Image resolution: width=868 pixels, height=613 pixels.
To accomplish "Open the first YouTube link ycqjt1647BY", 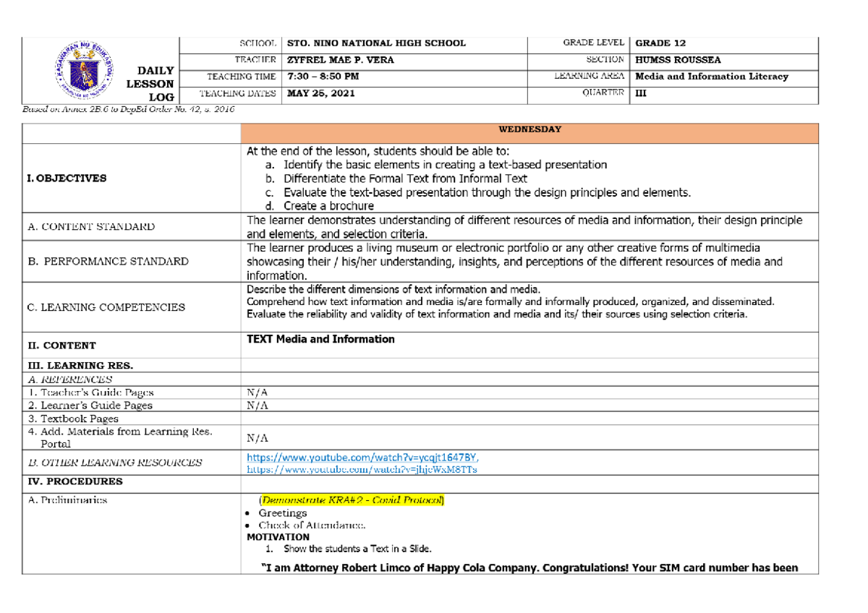I will 362,458.
